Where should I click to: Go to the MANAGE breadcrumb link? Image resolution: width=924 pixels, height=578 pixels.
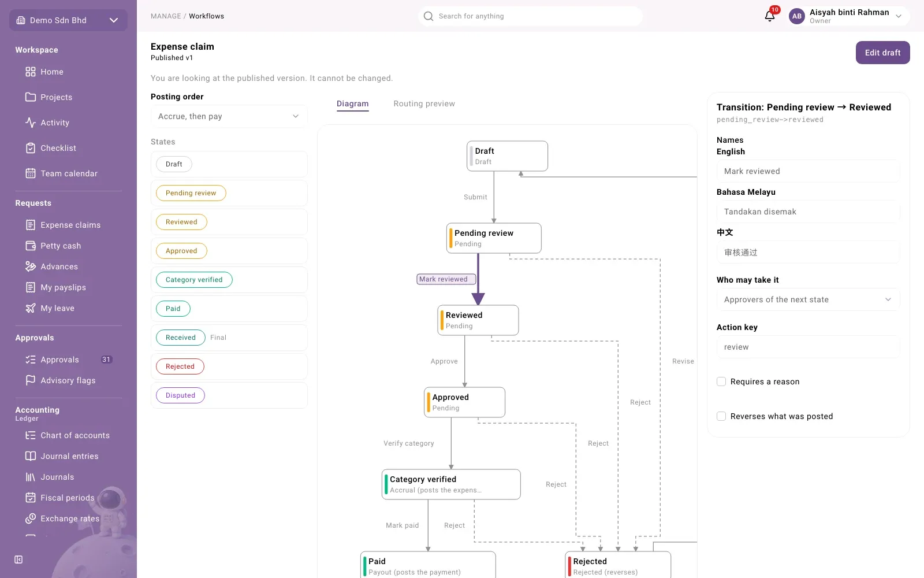pyautogui.click(x=166, y=16)
